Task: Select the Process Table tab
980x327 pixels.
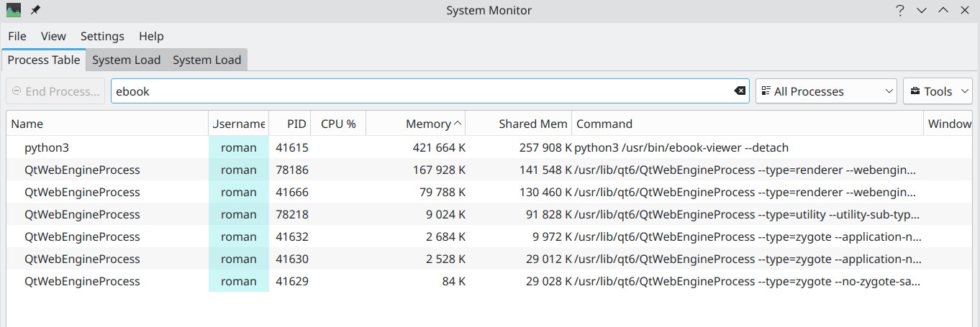Action: tap(44, 60)
